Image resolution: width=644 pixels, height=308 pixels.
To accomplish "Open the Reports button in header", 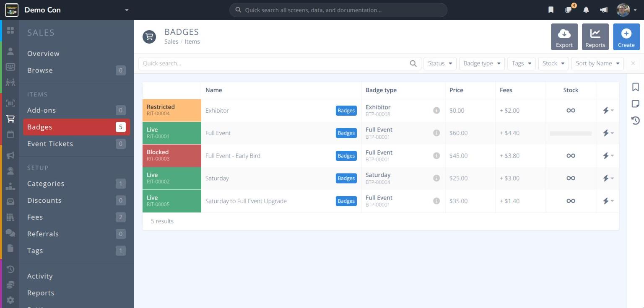I will pyautogui.click(x=595, y=37).
